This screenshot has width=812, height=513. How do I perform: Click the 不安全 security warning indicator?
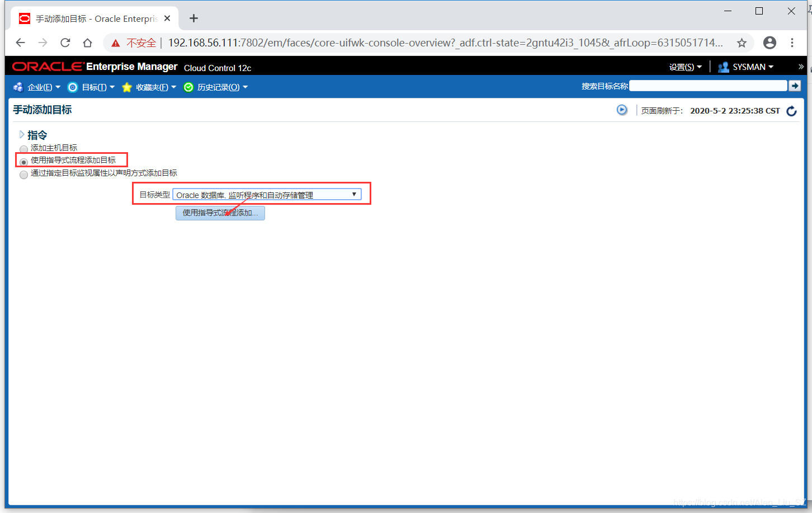point(134,43)
